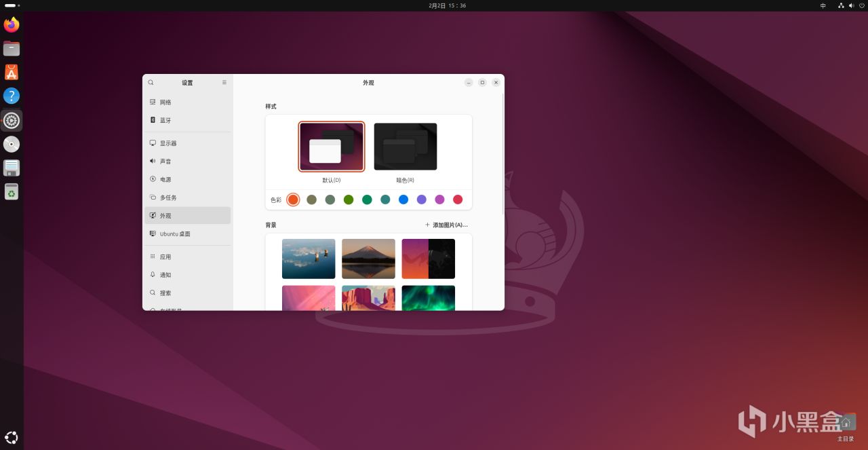Open the Help icon in dock
The width and height of the screenshot is (868, 450).
12,96
